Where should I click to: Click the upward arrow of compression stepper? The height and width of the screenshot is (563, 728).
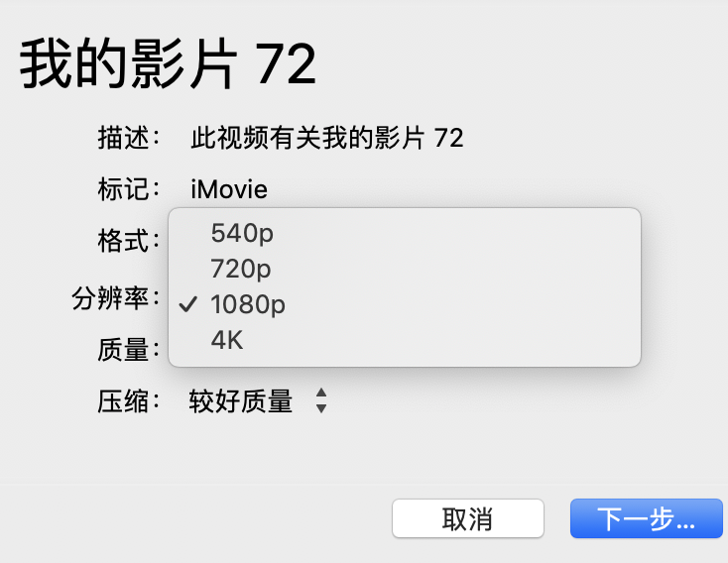[x=320, y=394]
